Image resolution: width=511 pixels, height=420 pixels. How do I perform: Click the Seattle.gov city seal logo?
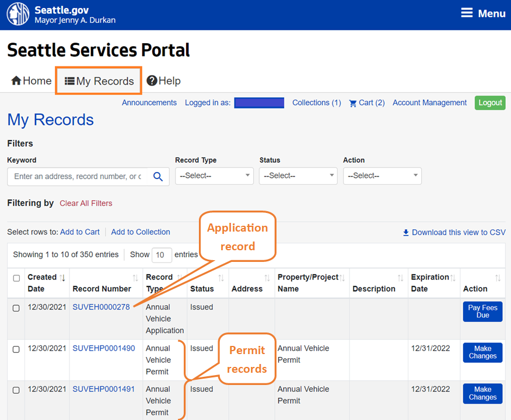17,15
